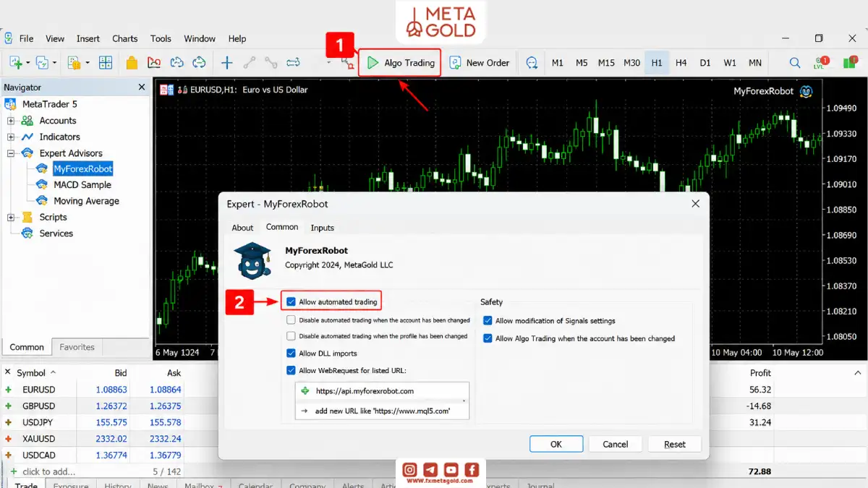This screenshot has width=868, height=488.
Task: Switch to the Inputs tab
Action: coord(323,228)
